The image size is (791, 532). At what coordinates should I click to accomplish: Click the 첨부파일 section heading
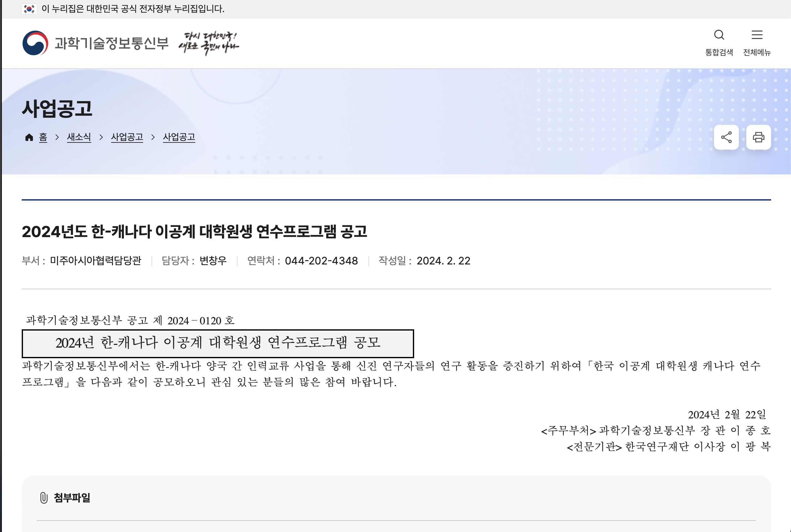[72, 498]
